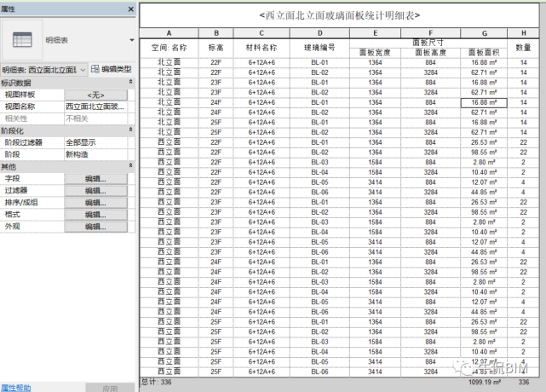
Task: Open the 字段 编辑 button
Action: (x=95, y=179)
